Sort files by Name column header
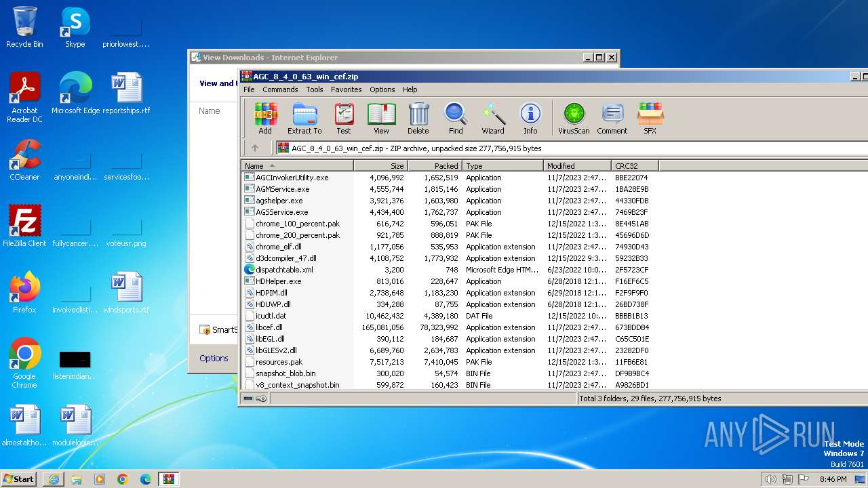Screen dimensions: 868x488 (x=296, y=166)
